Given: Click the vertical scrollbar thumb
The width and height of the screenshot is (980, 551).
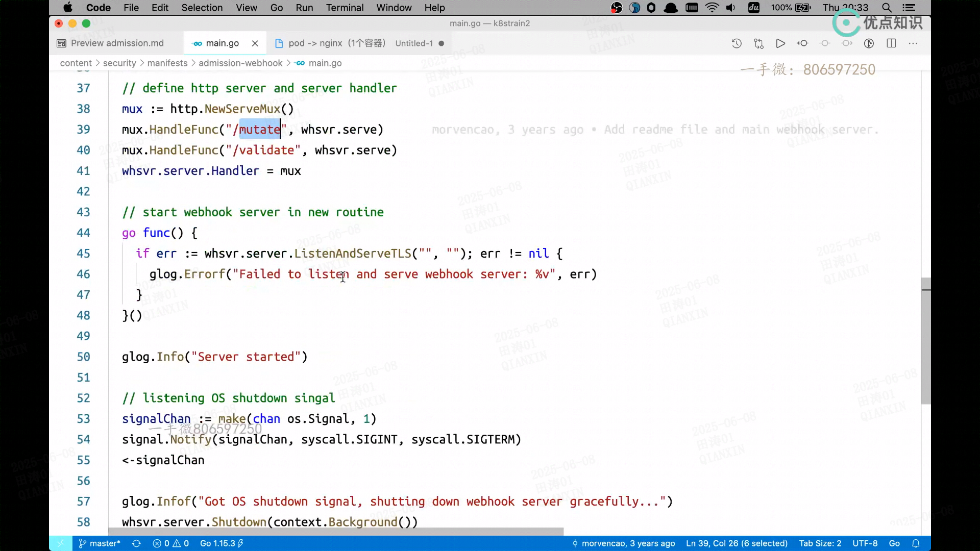Looking at the screenshot, I should tap(926, 341).
